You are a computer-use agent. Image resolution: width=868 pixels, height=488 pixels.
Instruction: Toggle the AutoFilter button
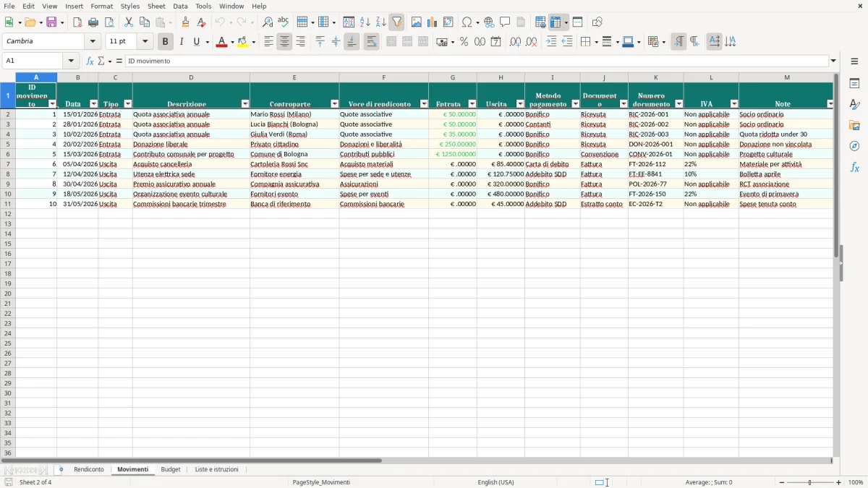pos(396,22)
